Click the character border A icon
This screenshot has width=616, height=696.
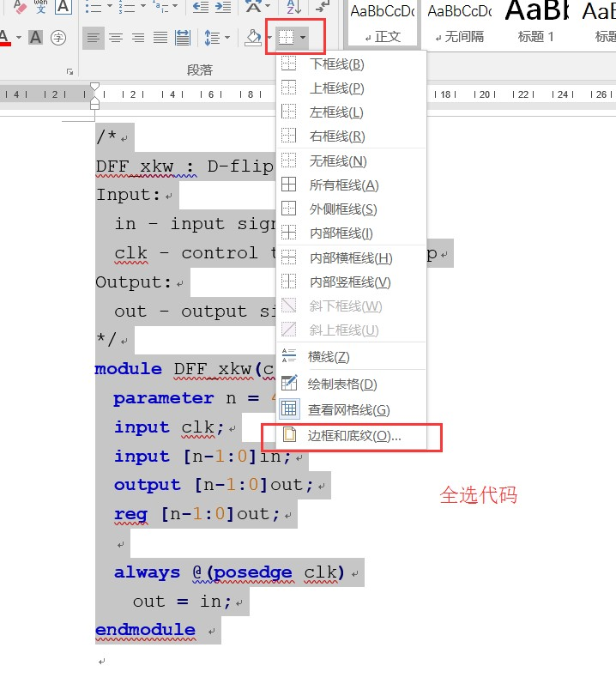click(63, 6)
